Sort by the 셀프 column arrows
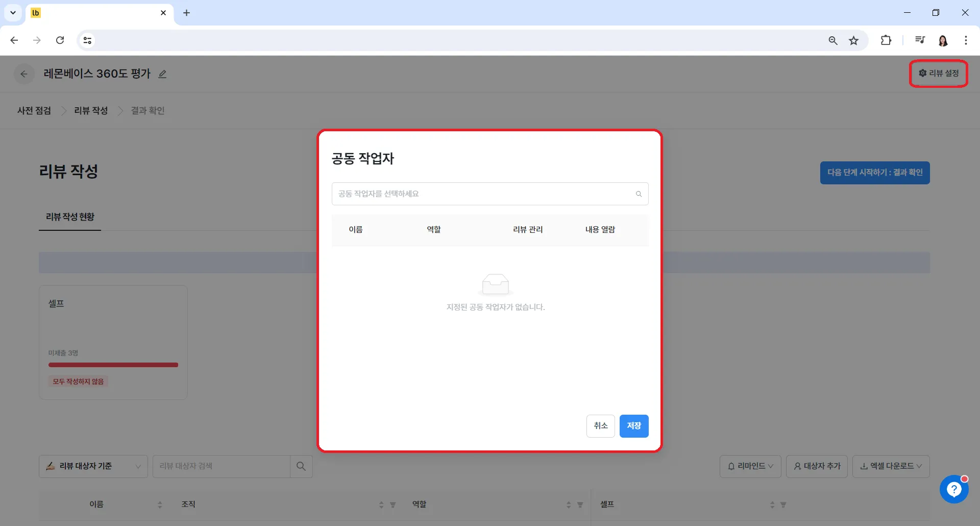This screenshot has width=980, height=526. click(x=772, y=505)
